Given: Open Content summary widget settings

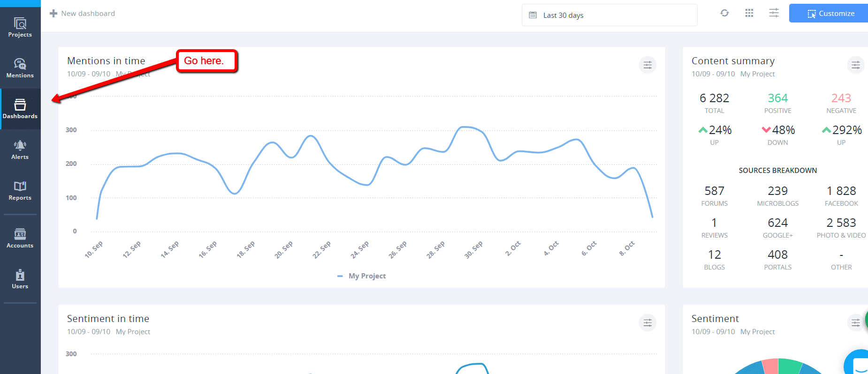Looking at the screenshot, I should click(x=855, y=65).
